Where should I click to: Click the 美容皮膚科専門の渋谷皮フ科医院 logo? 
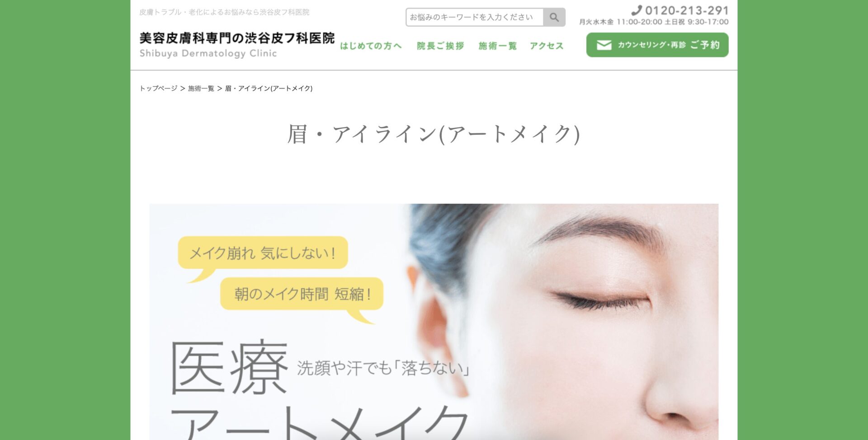pos(237,38)
